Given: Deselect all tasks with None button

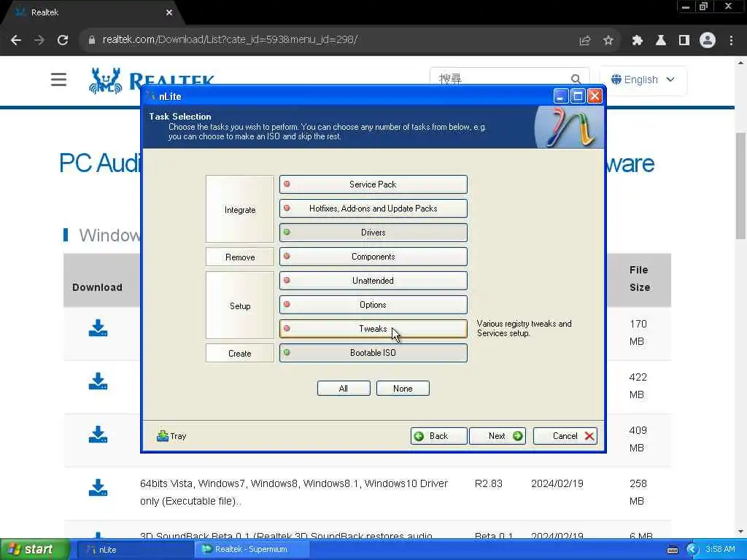Looking at the screenshot, I should [403, 389].
